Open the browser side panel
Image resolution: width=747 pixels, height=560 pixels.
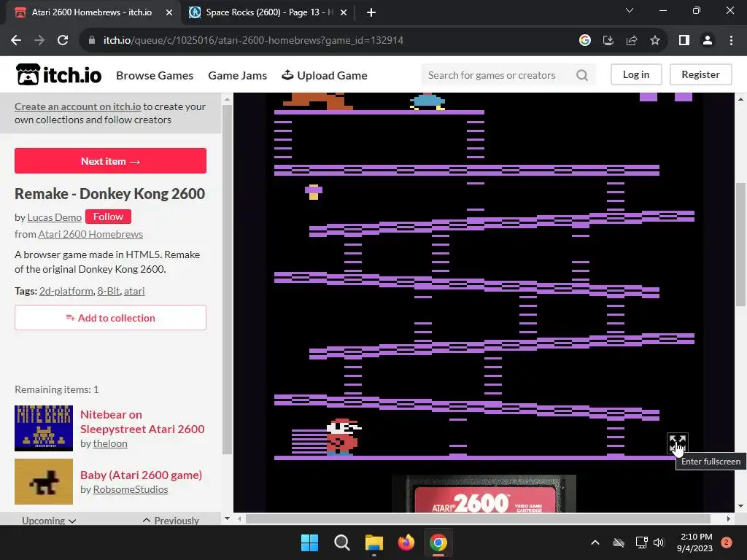tap(684, 41)
